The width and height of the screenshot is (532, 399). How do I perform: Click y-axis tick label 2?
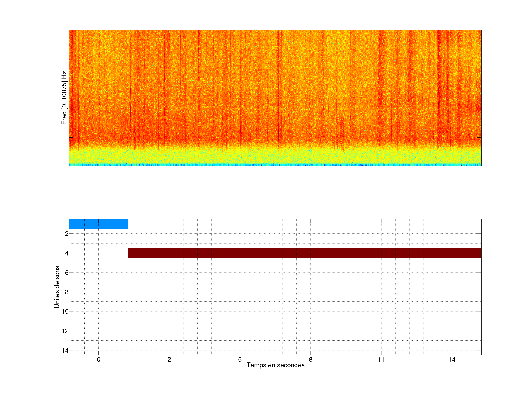point(67,234)
